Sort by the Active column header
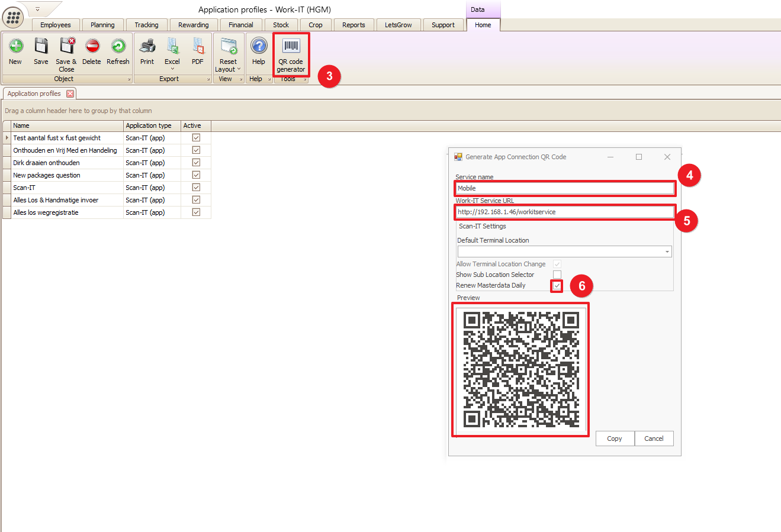The width and height of the screenshot is (781, 532). click(x=196, y=125)
